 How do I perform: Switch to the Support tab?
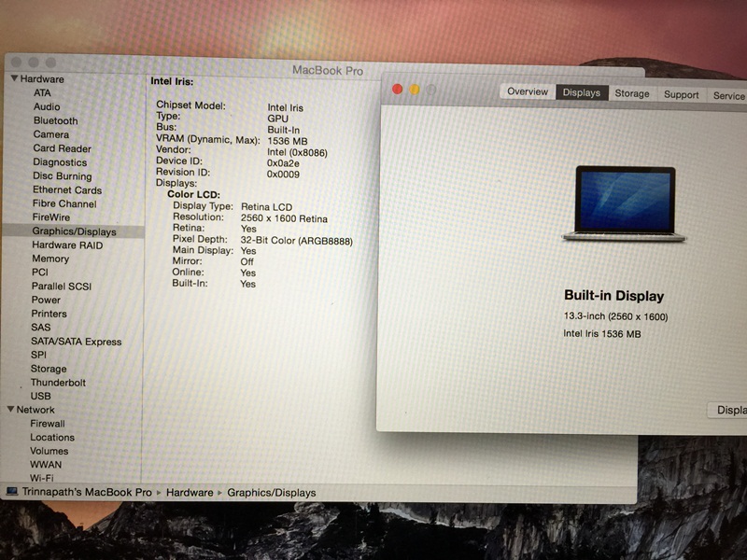click(x=682, y=94)
